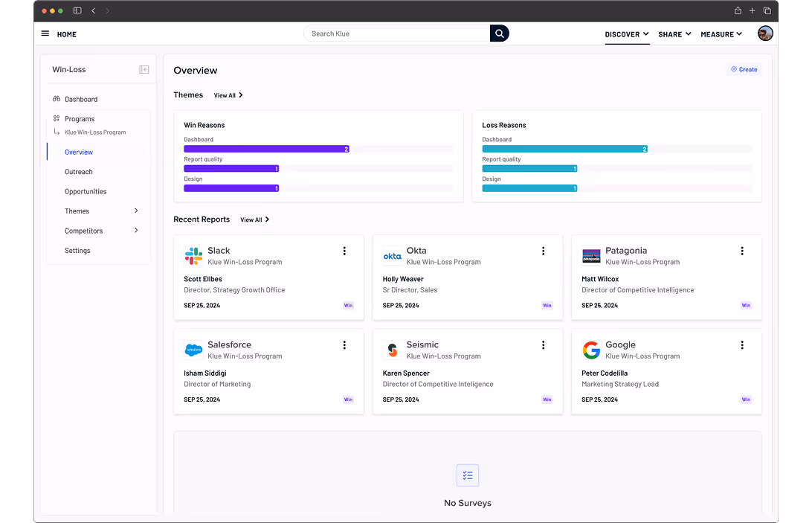This screenshot has width=812, height=523.
Task: Open Slack card three-dot menu
Action: pos(344,251)
